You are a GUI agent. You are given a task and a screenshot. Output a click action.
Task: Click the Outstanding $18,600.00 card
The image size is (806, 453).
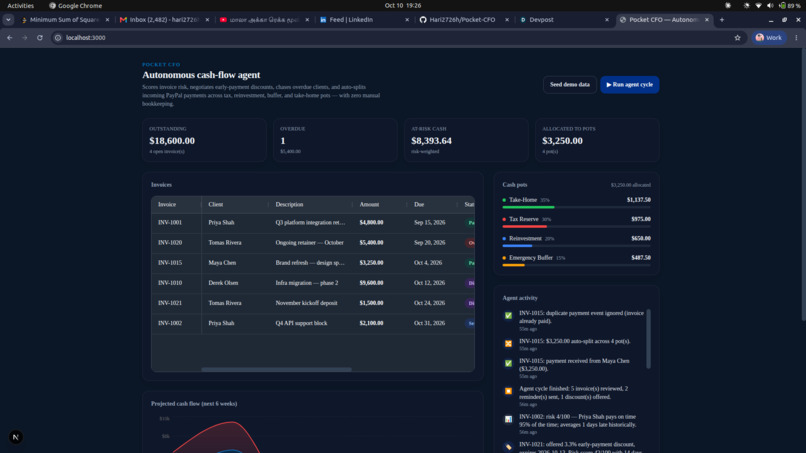pyautogui.click(x=205, y=140)
